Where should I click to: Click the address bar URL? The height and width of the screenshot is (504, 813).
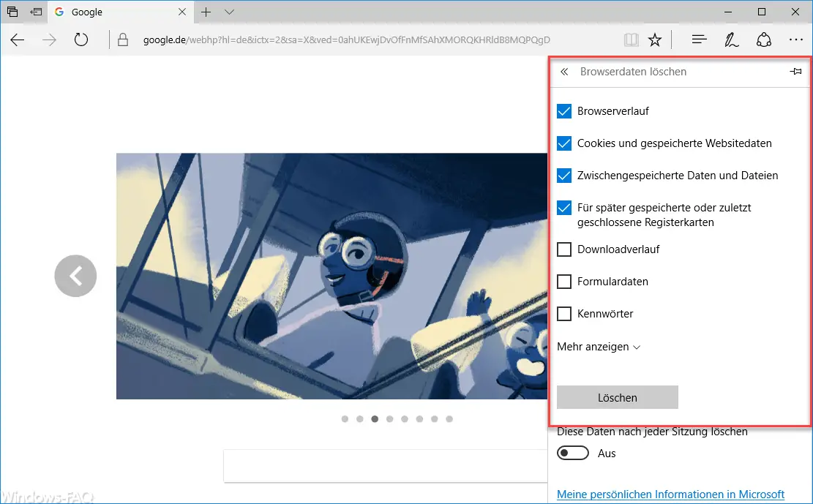[x=346, y=40]
